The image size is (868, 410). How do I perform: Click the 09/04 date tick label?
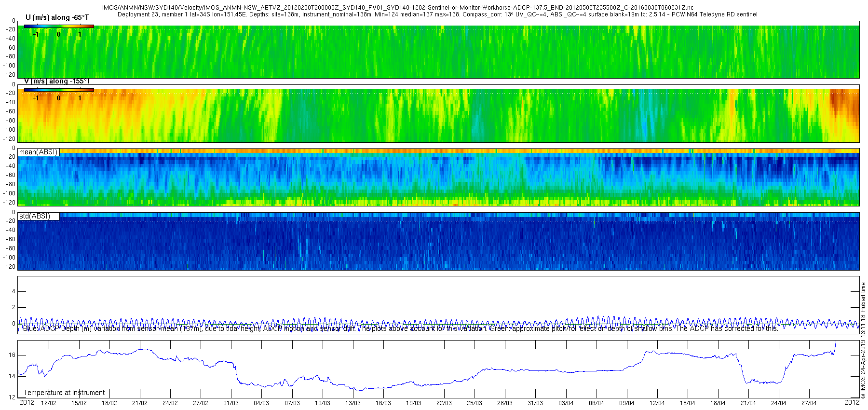tap(627, 403)
